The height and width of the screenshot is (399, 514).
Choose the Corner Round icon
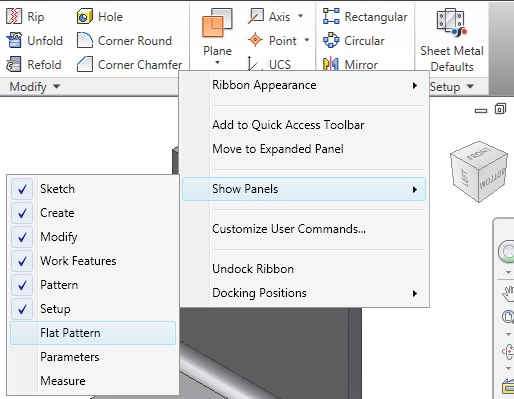click(x=85, y=40)
